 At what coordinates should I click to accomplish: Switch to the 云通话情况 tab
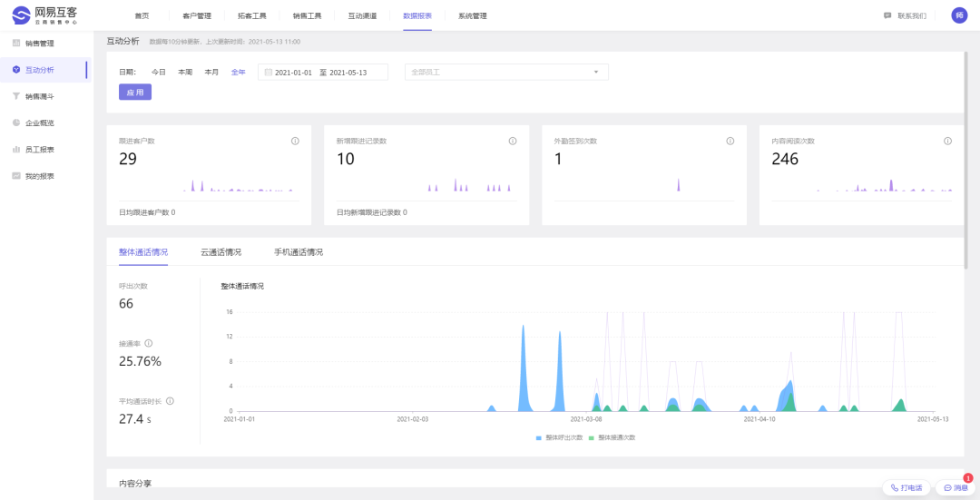220,252
